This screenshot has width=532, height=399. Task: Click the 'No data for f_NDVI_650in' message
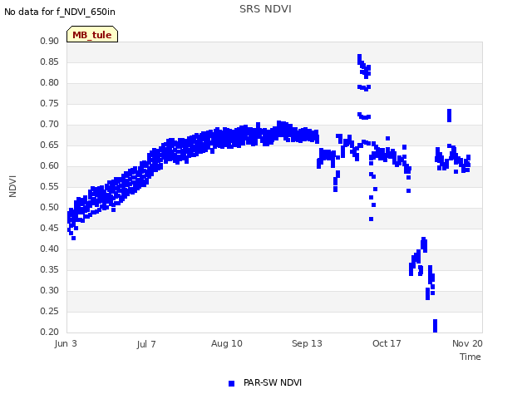pyautogui.click(x=60, y=12)
